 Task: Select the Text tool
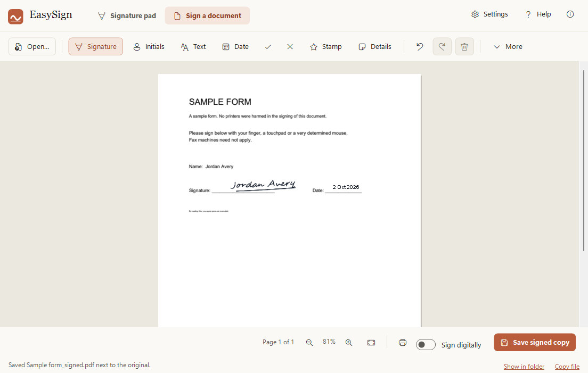pos(193,46)
